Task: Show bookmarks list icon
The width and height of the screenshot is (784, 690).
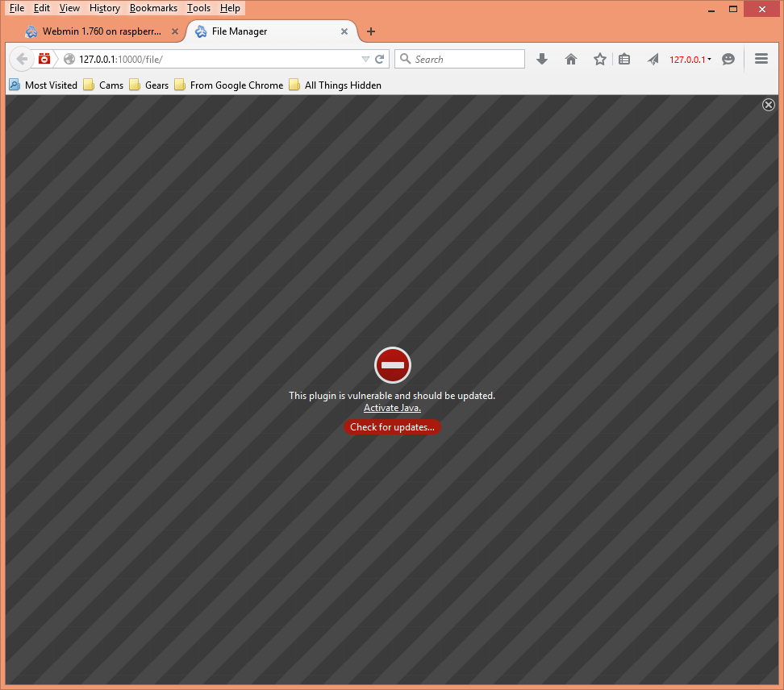Action: [624, 60]
